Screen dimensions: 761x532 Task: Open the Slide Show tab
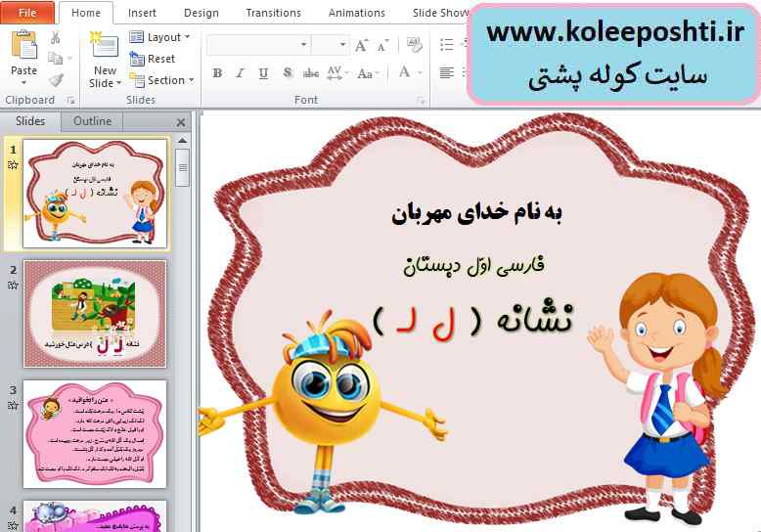click(441, 13)
